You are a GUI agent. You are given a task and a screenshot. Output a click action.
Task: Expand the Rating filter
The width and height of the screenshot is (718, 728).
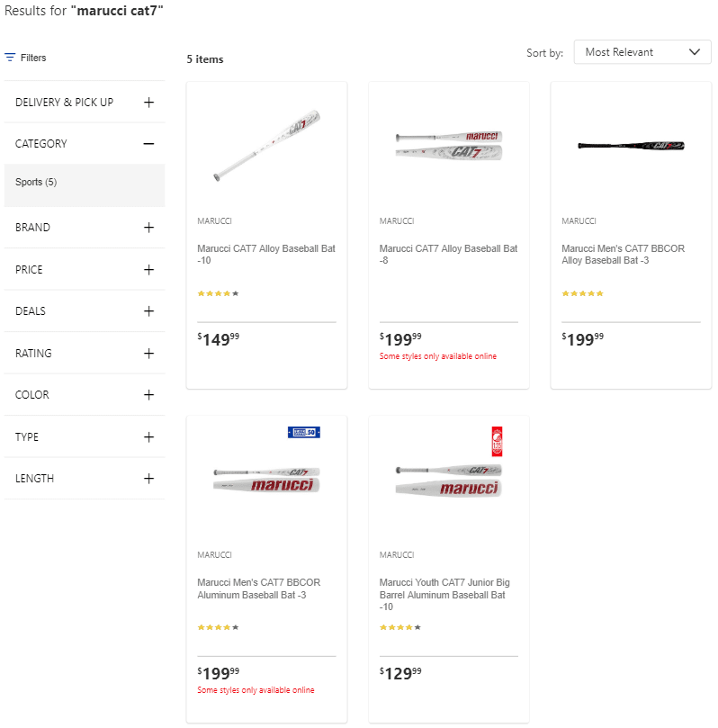point(148,354)
